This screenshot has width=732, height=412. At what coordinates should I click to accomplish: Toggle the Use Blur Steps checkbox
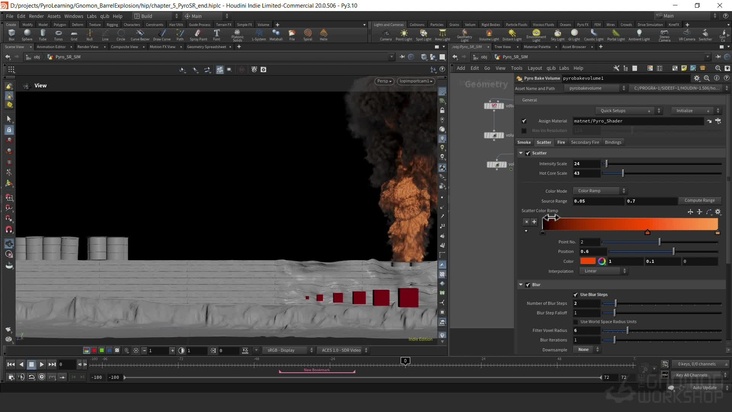coord(576,294)
